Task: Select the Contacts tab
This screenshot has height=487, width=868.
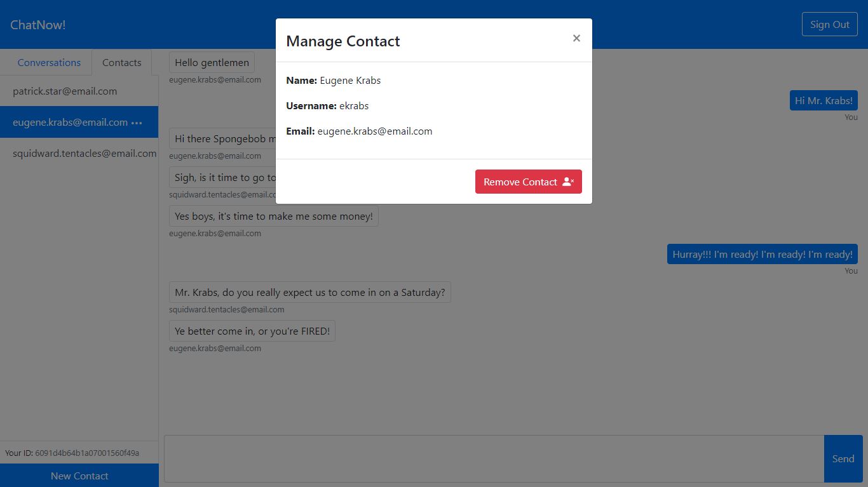Action: tap(122, 62)
